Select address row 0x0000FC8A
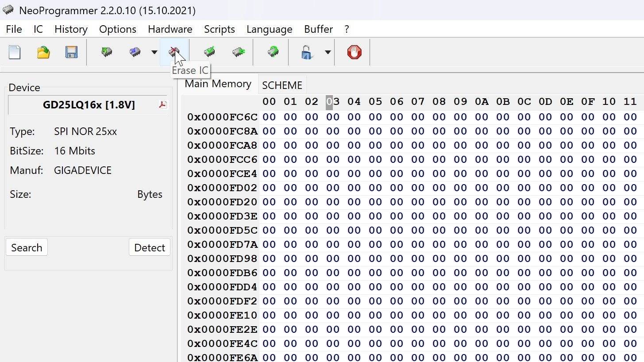This screenshot has width=644, height=362. point(222,131)
